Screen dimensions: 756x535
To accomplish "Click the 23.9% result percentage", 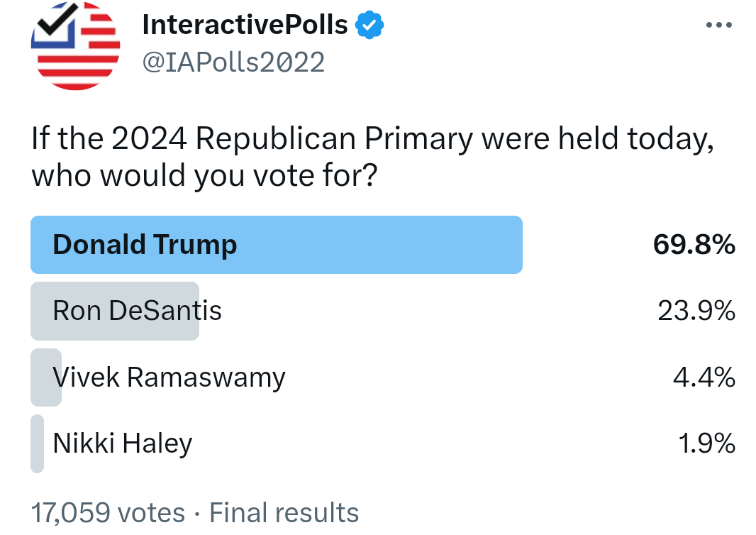I will (696, 311).
